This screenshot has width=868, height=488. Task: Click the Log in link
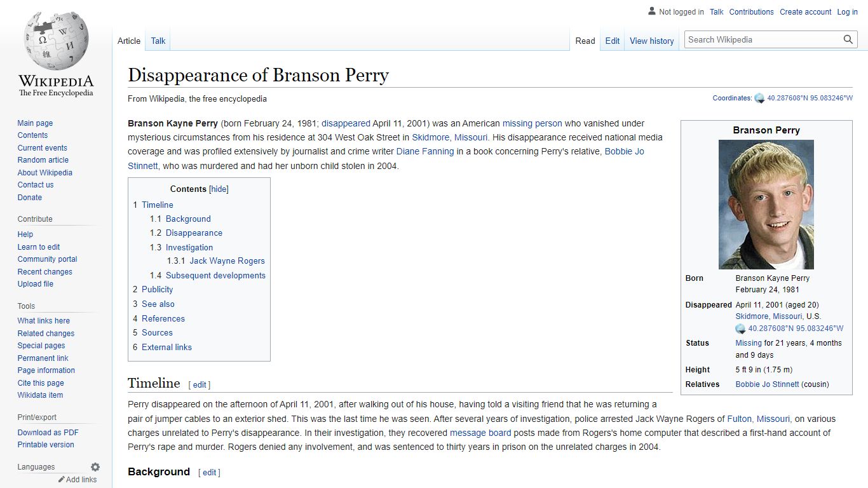click(x=848, y=12)
